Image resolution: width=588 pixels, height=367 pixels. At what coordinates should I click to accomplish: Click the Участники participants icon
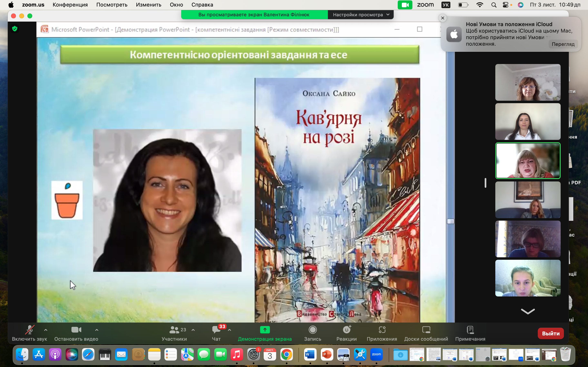coord(174,330)
